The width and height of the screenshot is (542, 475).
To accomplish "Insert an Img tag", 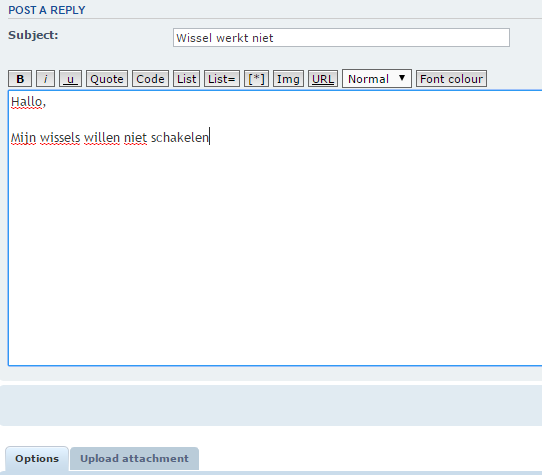I will coord(288,79).
